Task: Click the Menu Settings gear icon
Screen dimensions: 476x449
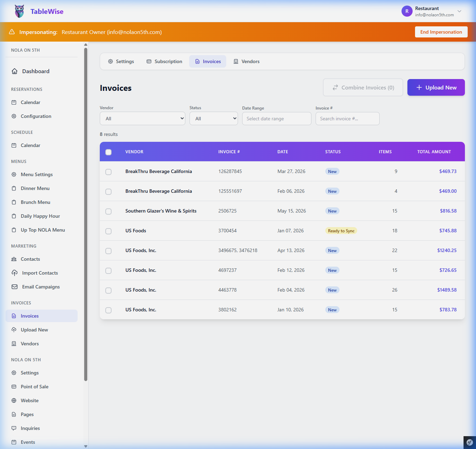Action: click(x=14, y=174)
